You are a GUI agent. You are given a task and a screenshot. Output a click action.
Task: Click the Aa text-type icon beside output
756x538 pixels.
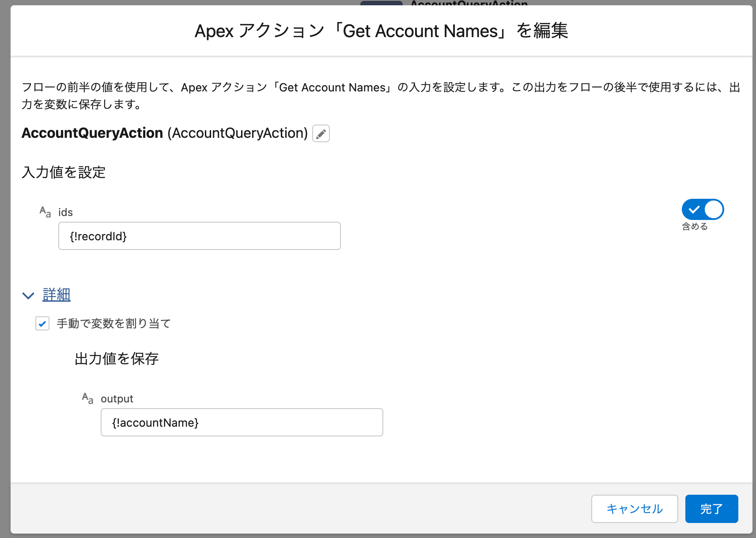point(87,398)
